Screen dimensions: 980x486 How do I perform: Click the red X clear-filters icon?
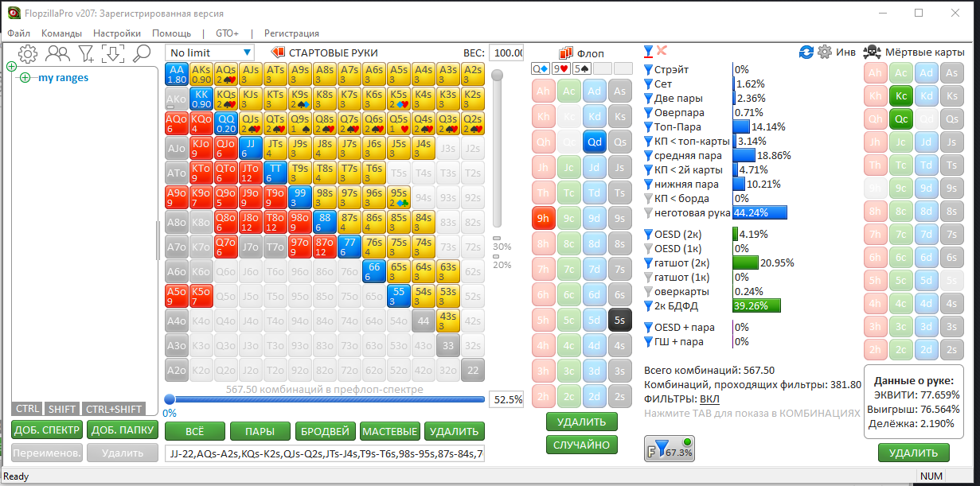(662, 51)
